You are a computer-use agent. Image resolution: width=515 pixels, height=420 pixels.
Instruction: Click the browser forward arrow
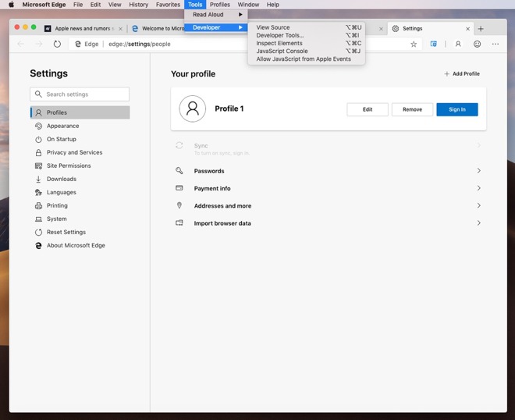39,44
